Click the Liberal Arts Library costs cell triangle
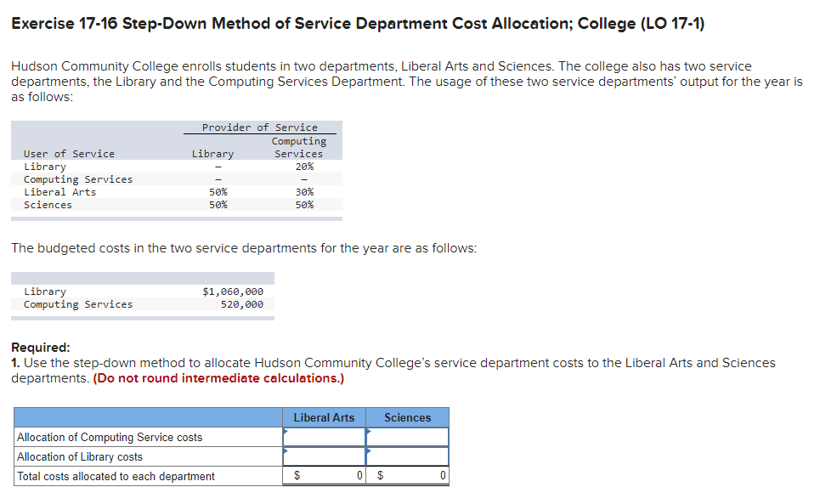 coord(286,451)
